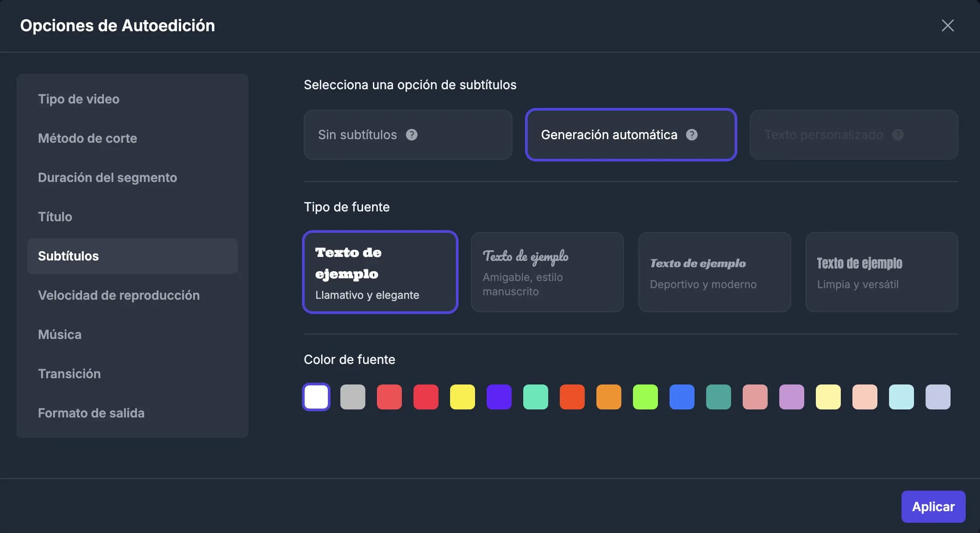The image size is (980, 533).
Task: Select the lime green color swatch
Action: (x=645, y=397)
